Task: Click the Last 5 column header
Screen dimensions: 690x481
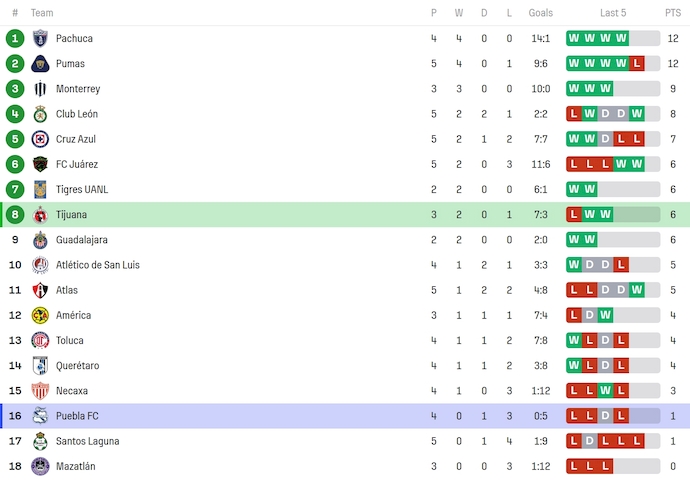Action: click(613, 13)
